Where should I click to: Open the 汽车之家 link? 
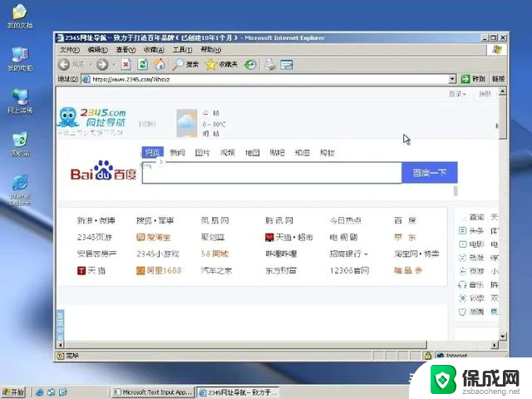tap(216, 271)
